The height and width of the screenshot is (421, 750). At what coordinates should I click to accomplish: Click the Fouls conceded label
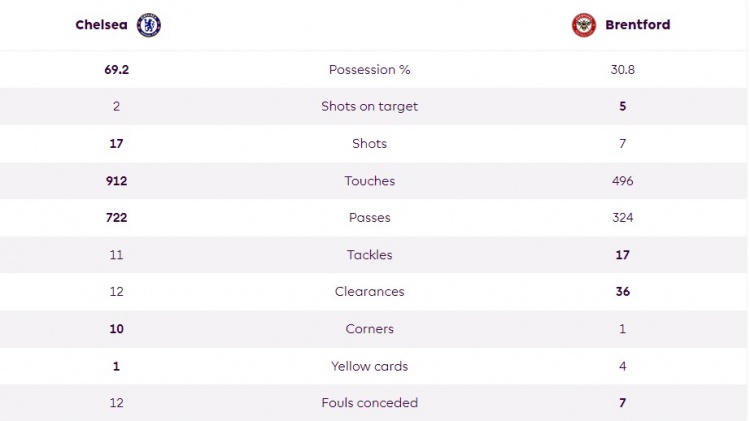(369, 403)
